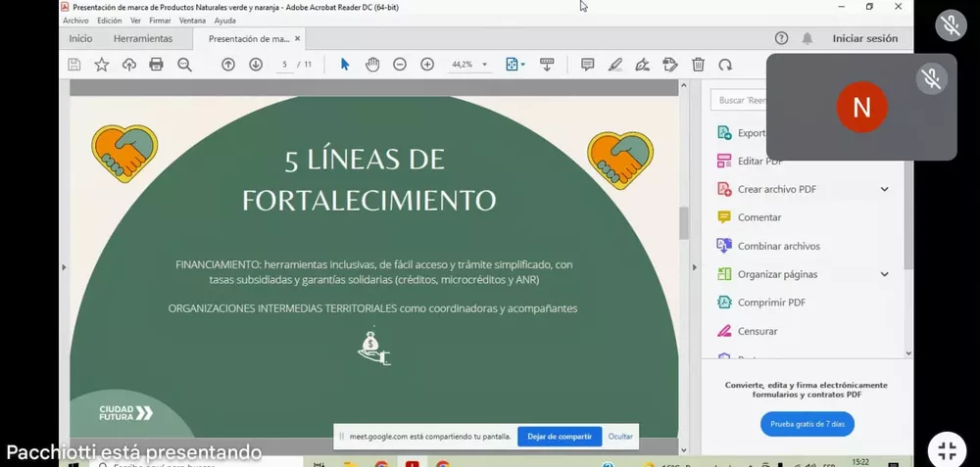This screenshot has height=467, width=980.
Task: Expand the Organizar páginas chevron
Action: pyautogui.click(x=884, y=274)
